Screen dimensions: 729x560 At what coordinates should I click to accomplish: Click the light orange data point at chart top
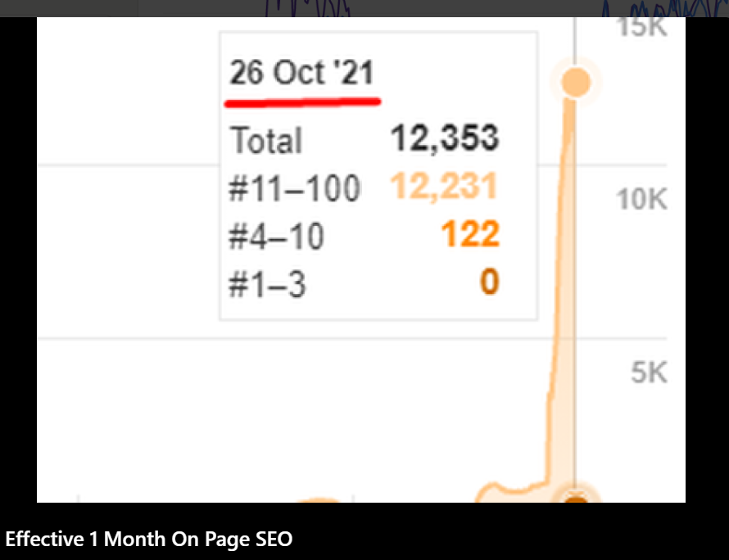577,82
